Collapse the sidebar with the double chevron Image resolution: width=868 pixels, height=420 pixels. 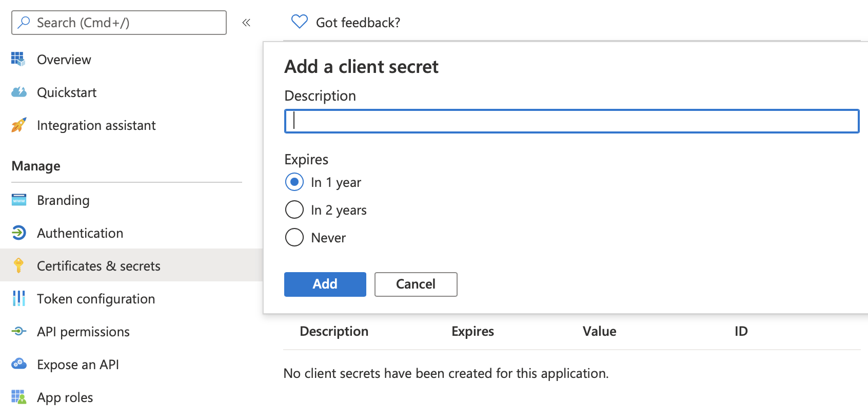[x=246, y=23]
